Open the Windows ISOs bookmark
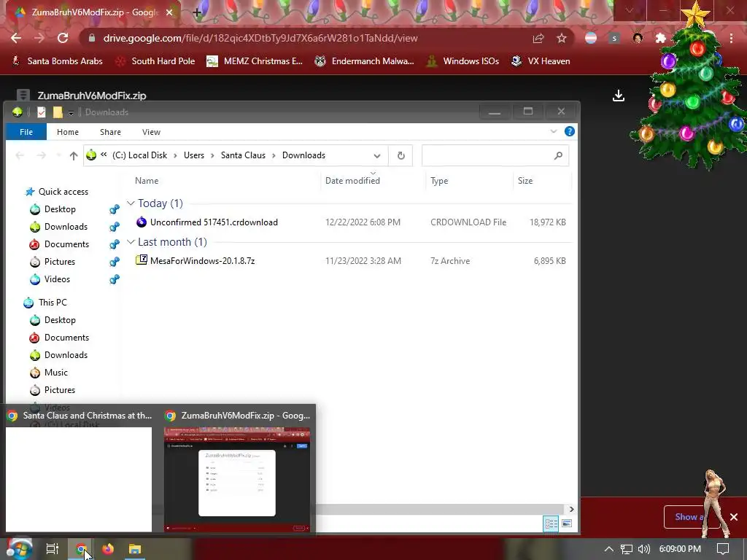The width and height of the screenshot is (747, 560). point(462,61)
